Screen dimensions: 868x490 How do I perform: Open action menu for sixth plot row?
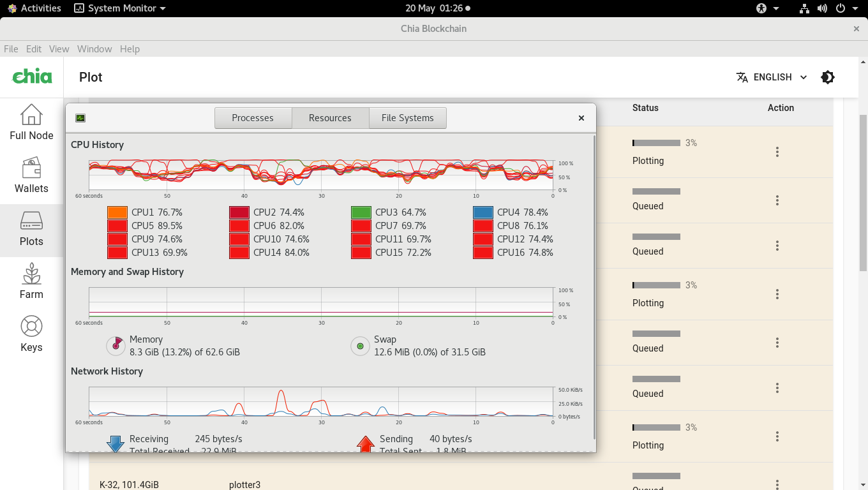[x=777, y=388]
